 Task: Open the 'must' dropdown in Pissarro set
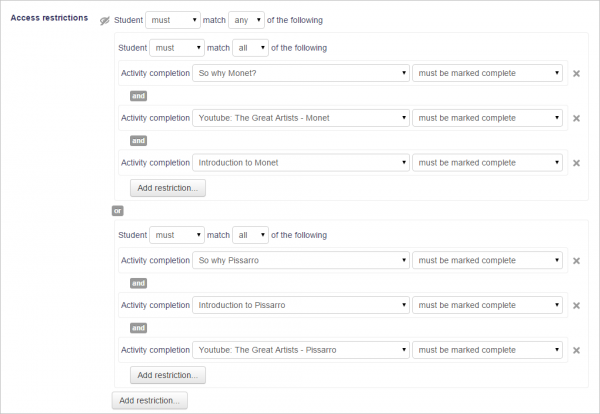(177, 235)
